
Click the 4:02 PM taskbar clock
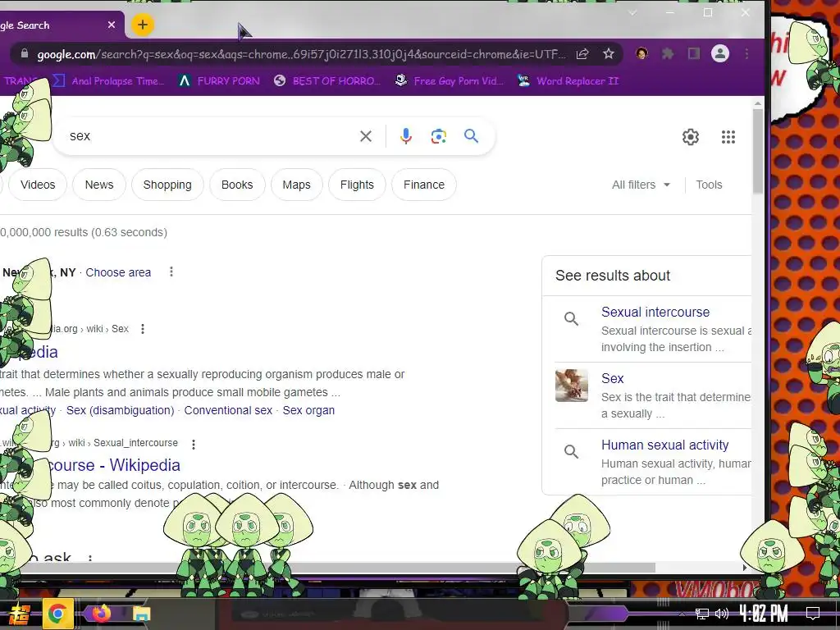pos(764,614)
